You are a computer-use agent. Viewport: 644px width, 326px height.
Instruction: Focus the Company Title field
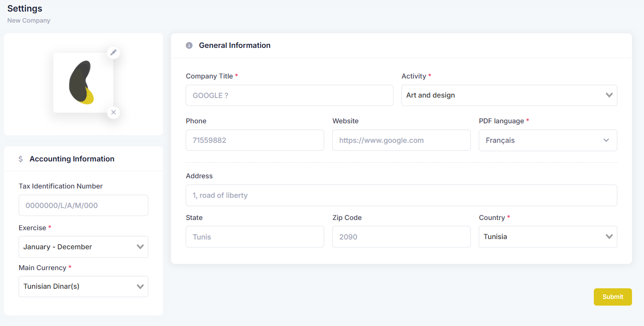(x=290, y=95)
